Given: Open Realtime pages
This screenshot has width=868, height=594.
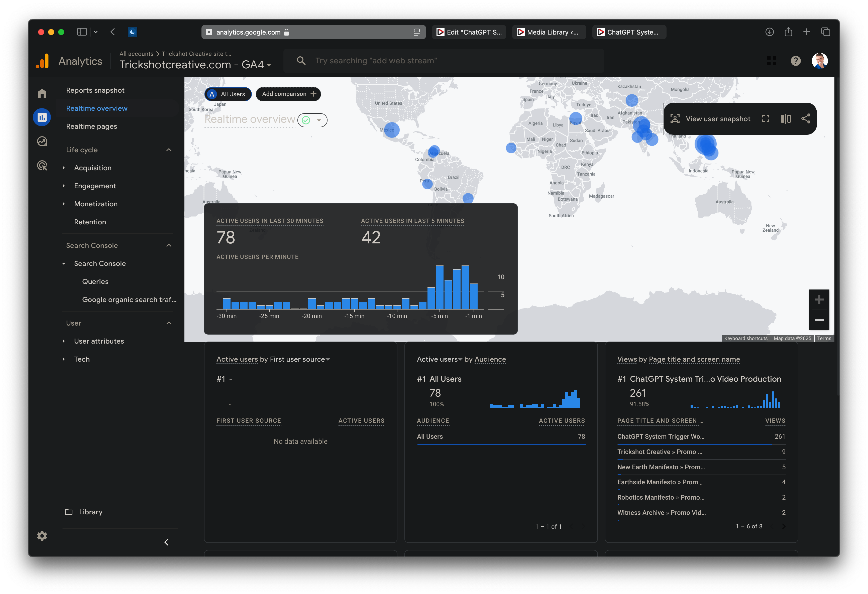Looking at the screenshot, I should coord(91,126).
